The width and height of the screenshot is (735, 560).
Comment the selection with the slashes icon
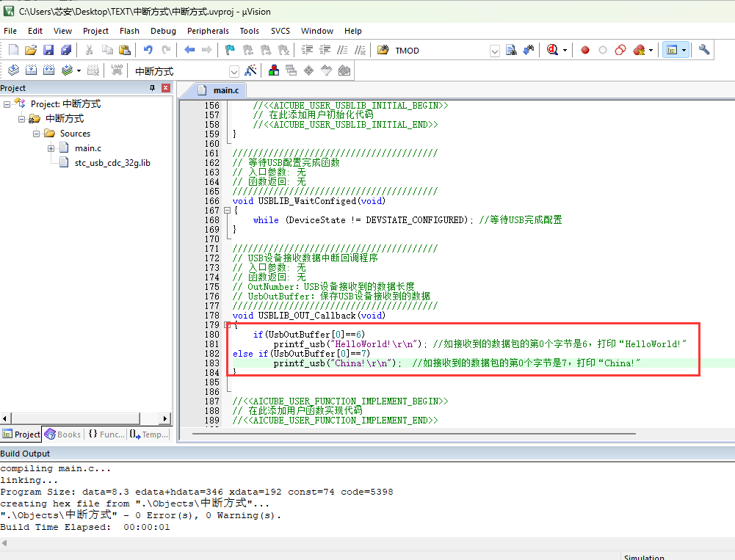click(x=343, y=50)
